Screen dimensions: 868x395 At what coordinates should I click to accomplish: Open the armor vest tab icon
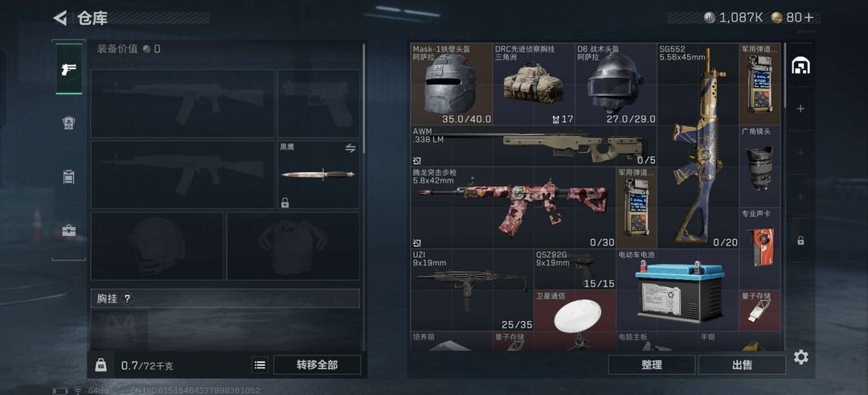click(x=68, y=123)
